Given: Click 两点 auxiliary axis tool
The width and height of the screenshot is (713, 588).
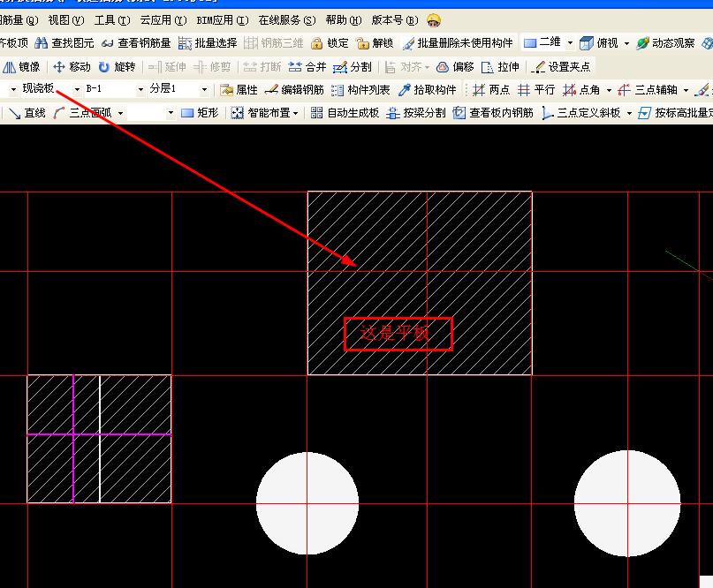Looking at the screenshot, I should [490, 90].
